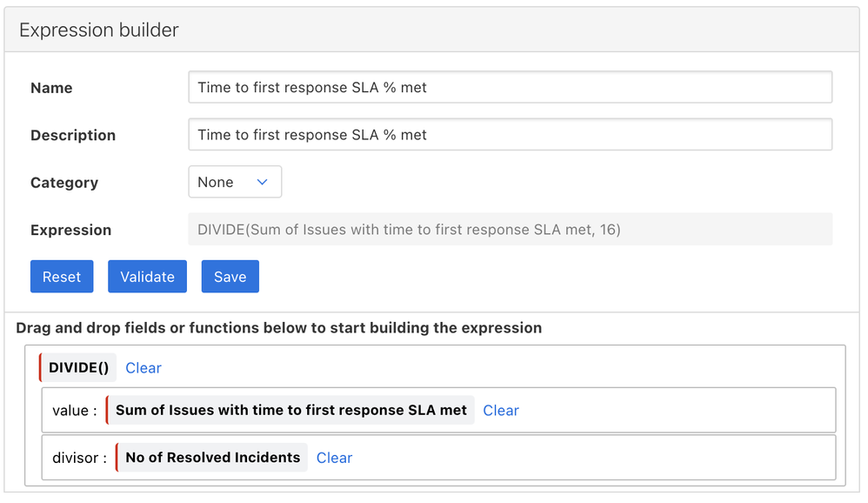Image resolution: width=868 pixels, height=503 pixels.
Task: Clear the value field entry
Action: (501, 411)
